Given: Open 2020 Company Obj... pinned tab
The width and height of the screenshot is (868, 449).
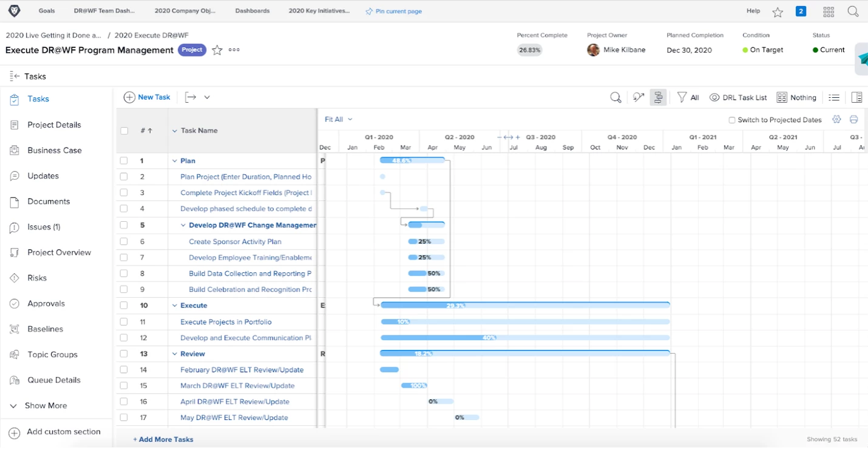Looking at the screenshot, I should click(185, 11).
